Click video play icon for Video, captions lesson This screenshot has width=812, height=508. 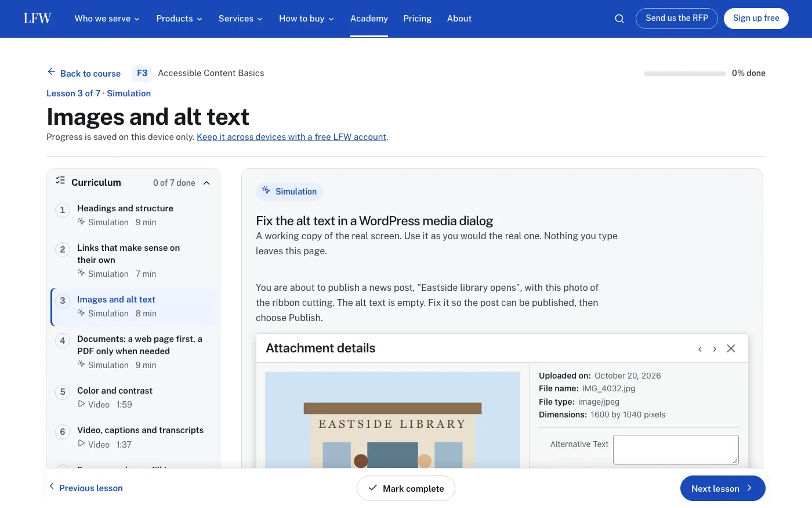coord(81,444)
